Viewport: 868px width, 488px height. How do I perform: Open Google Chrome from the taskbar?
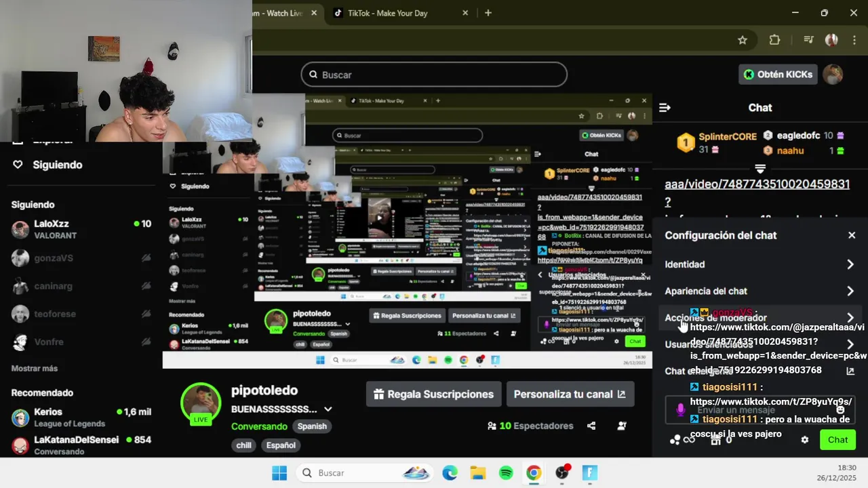(534, 473)
